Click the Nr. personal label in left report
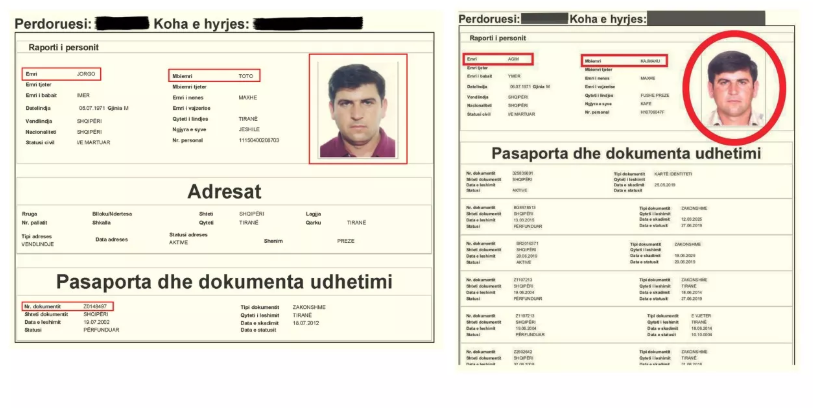Screen dimensions: 813x408 [188, 140]
